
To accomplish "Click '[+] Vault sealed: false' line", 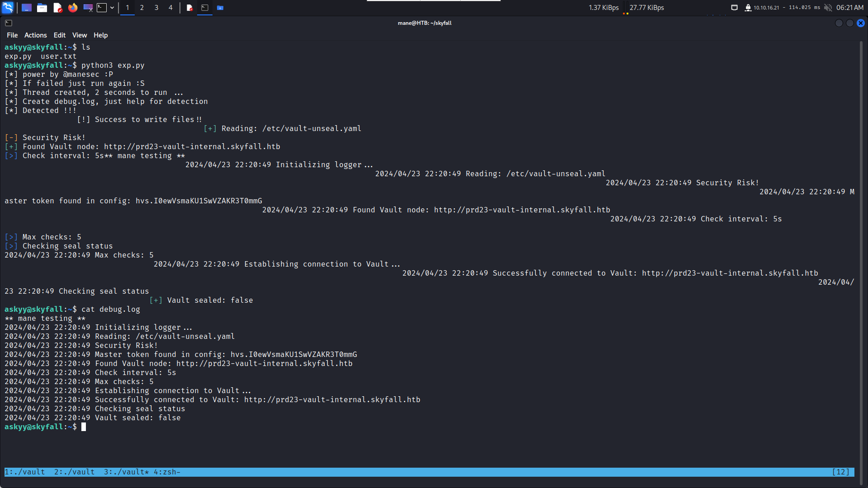I will tap(201, 300).
